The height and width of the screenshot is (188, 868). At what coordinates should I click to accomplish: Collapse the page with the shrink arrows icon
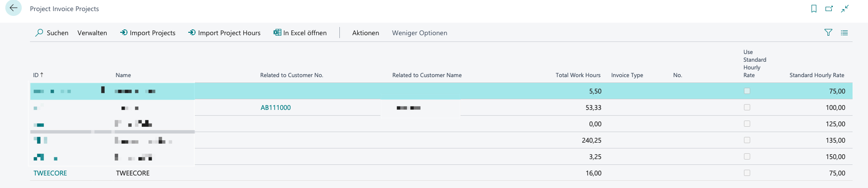[845, 9]
